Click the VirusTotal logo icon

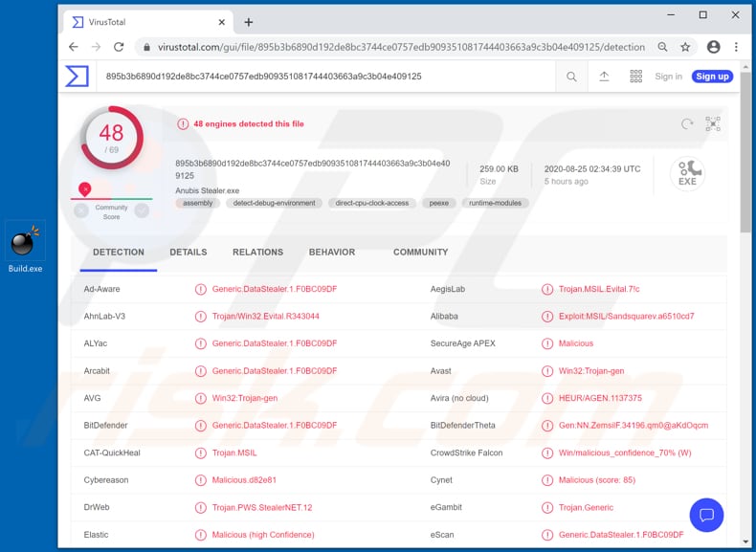pyautogui.click(x=77, y=77)
